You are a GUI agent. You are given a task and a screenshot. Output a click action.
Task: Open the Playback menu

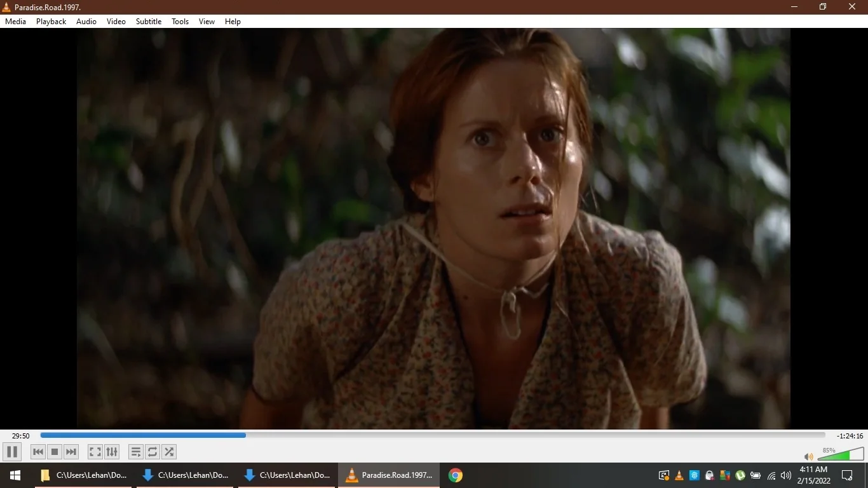pos(51,22)
